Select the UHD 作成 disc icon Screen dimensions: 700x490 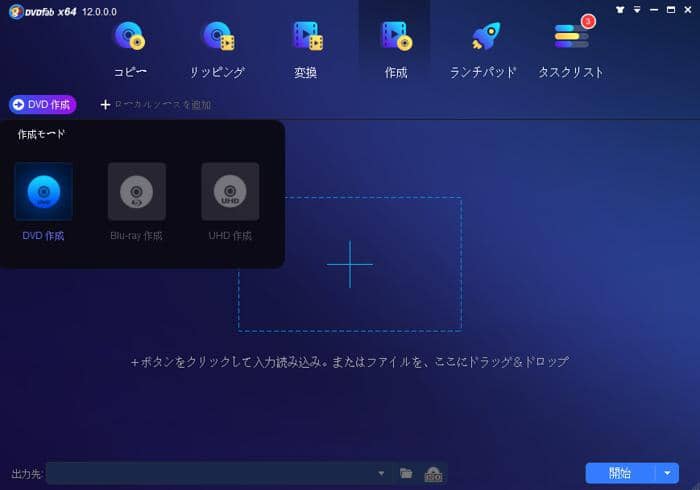point(230,191)
